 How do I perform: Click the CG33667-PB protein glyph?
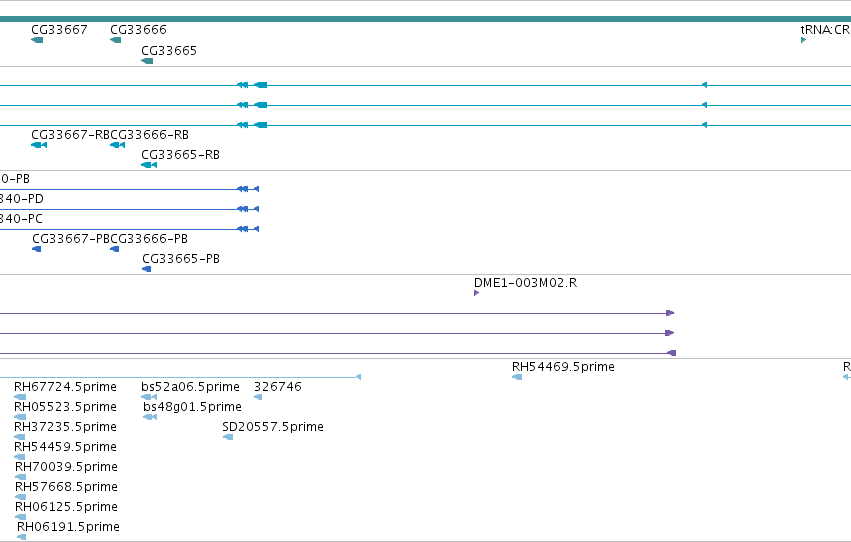tap(37, 249)
